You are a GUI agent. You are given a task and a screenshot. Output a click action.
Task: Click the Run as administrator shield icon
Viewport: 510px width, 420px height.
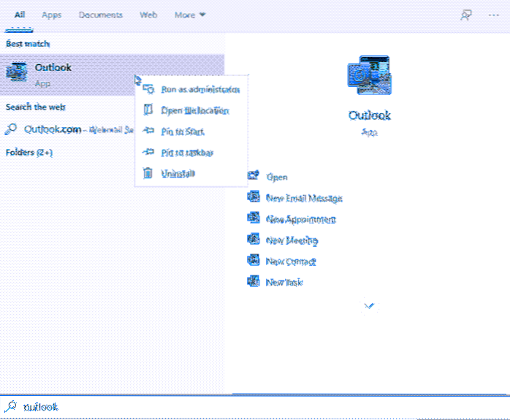tap(148, 89)
